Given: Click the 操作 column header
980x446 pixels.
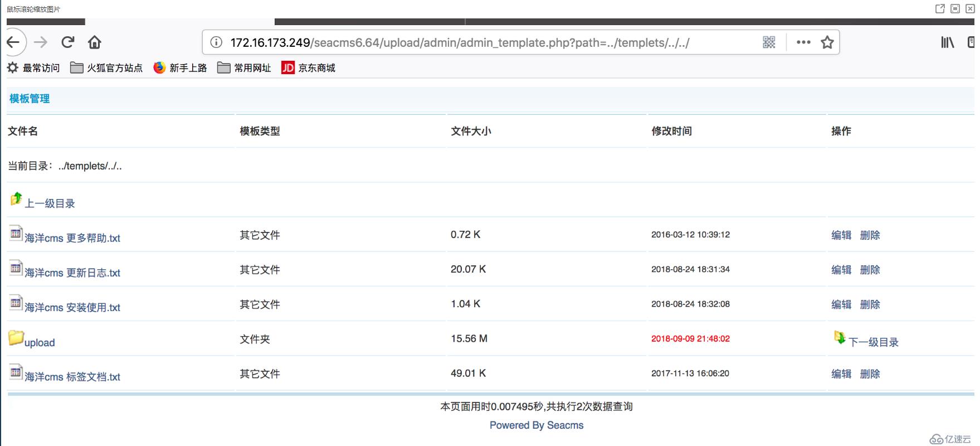Looking at the screenshot, I should pyautogui.click(x=841, y=131).
